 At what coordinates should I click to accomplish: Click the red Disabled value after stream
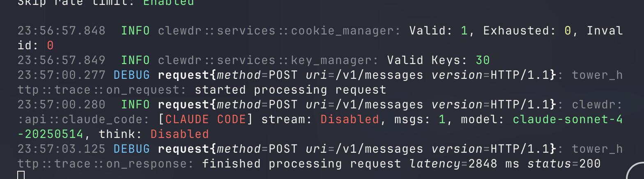coord(350,119)
